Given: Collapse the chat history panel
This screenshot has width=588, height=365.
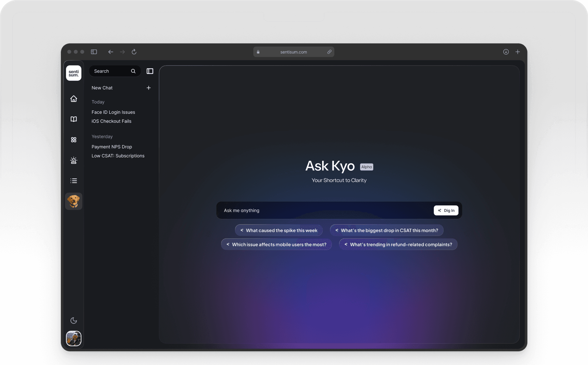Looking at the screenshot, I should tap(150, 71).
